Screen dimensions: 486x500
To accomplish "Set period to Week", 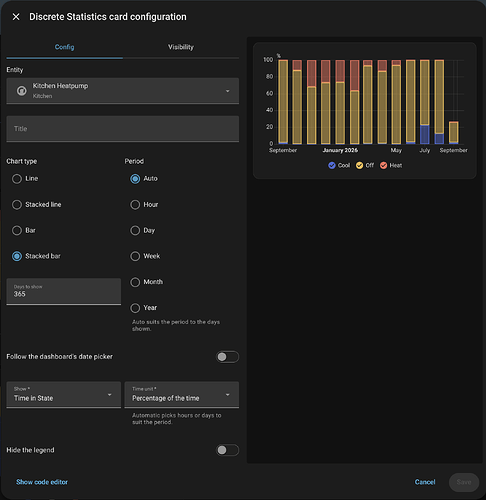I will coord(135,256).
